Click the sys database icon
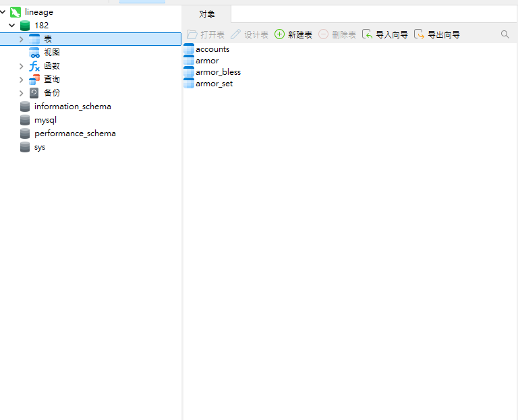 pos(25,147)
